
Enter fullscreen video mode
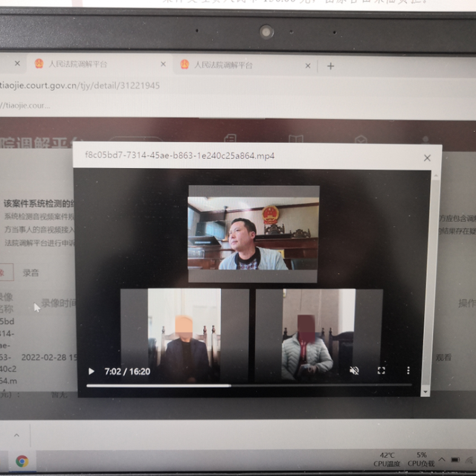(382, 370)
